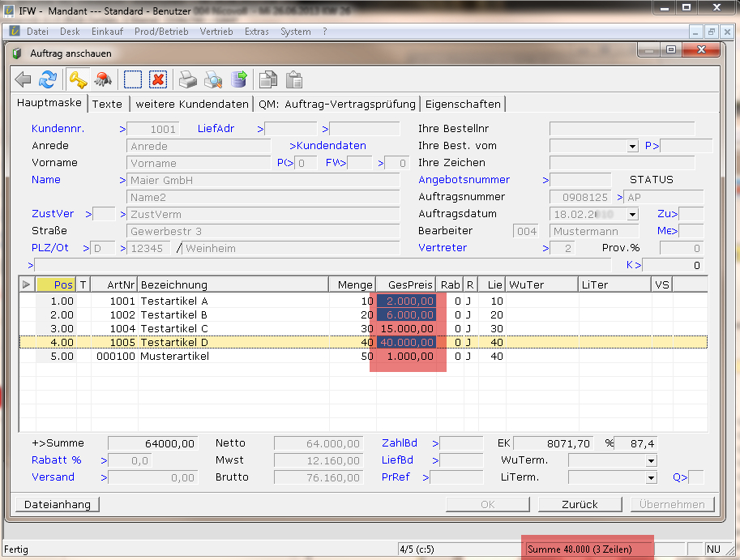Click the yellow key icon
This screenshot has width=740, height=560.
(77, 79)
